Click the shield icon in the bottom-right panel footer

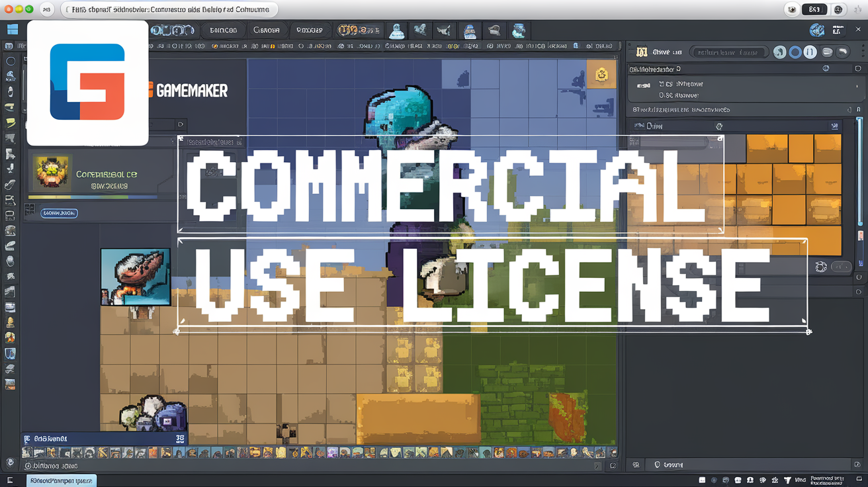coord(658,465)
